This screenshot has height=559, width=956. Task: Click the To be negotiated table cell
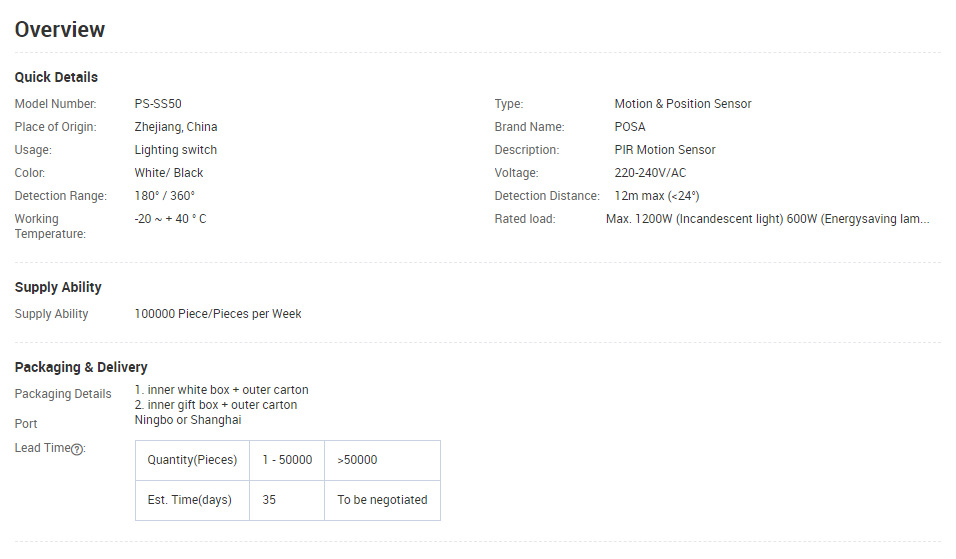coord(382,500)
